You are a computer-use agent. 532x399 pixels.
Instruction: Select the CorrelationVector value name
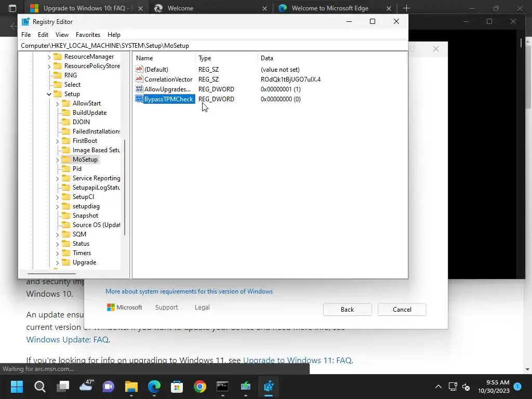tap(168, 79)
